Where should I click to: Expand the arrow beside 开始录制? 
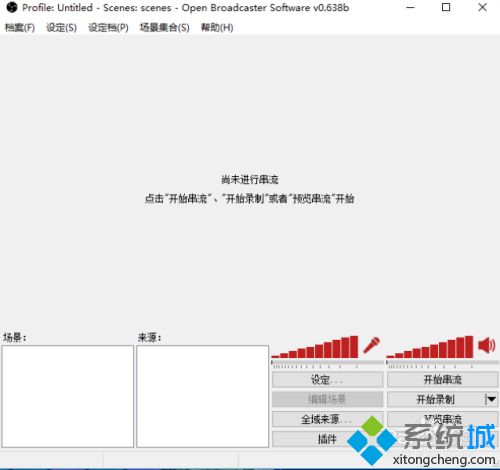(492, 399)
